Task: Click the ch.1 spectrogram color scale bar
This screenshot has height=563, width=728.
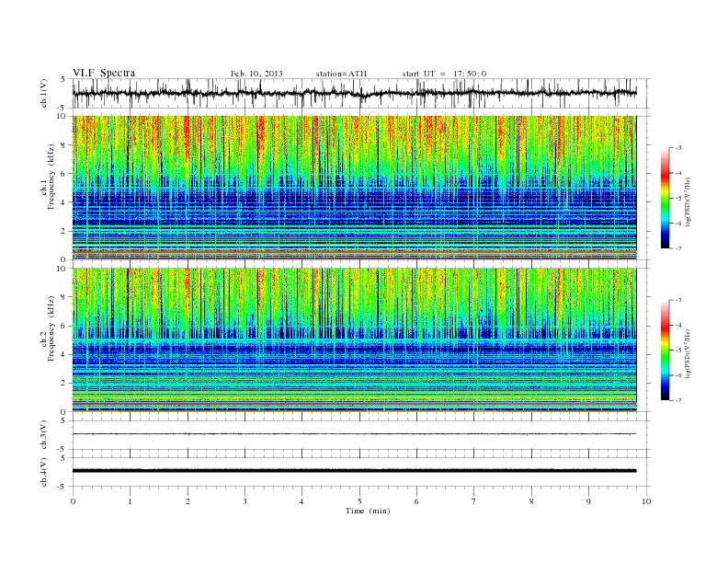Action: pyautogui.click(x=665, y=199)
